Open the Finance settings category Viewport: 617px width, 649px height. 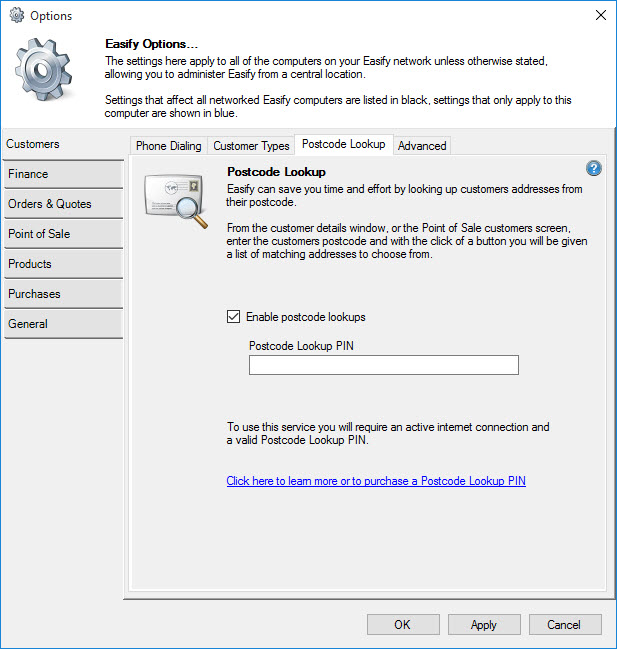click(62, 174)
